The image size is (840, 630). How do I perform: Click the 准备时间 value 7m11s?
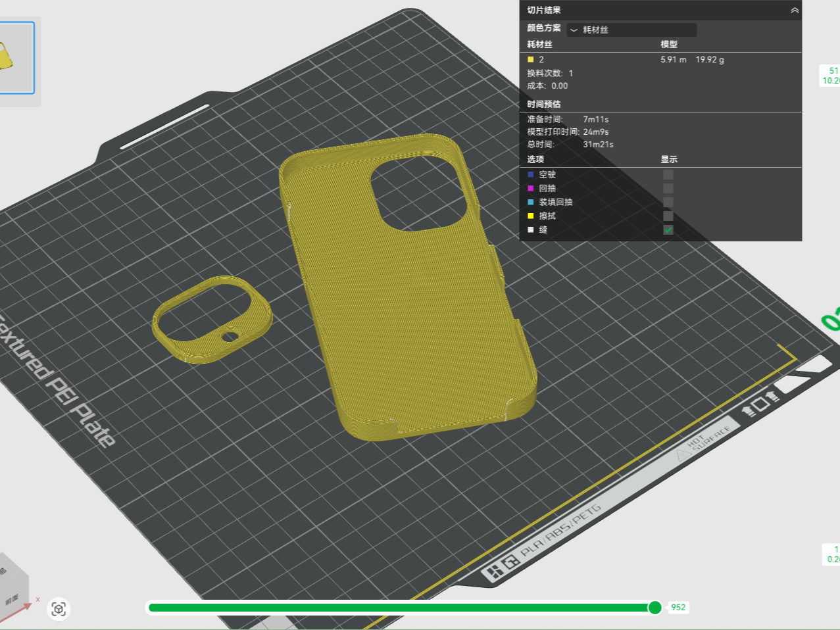596,119
